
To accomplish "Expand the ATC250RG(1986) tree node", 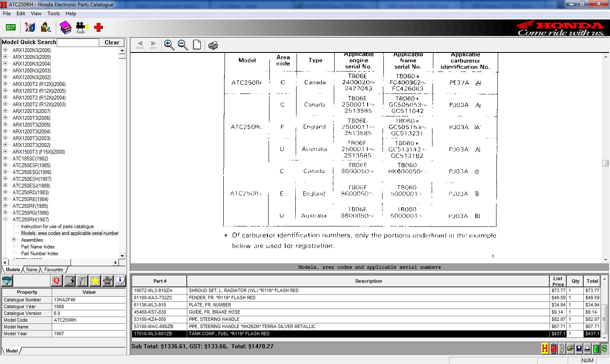I will (x=6, y=212).
